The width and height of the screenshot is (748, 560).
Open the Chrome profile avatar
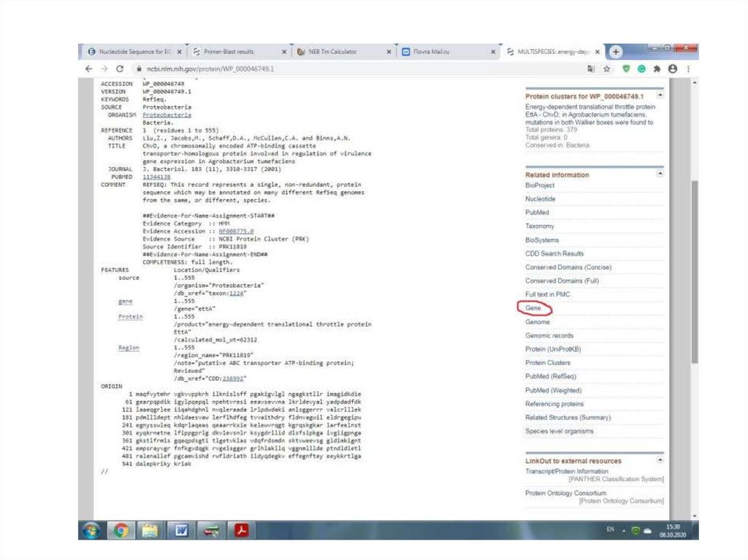click(x=673, y=69)
